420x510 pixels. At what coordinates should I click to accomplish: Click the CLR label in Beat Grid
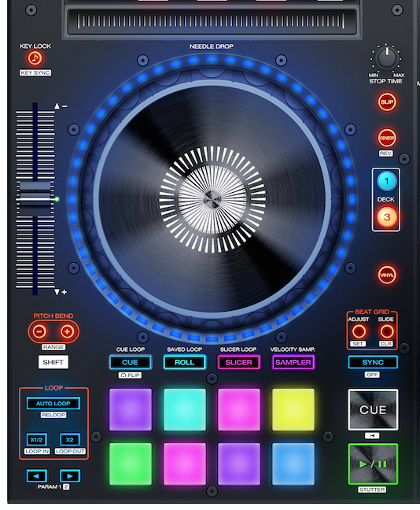coord(386,344)
